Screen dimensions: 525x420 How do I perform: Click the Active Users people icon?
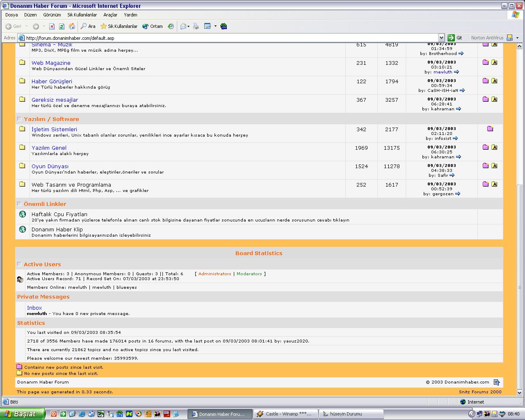click(20, 279)
